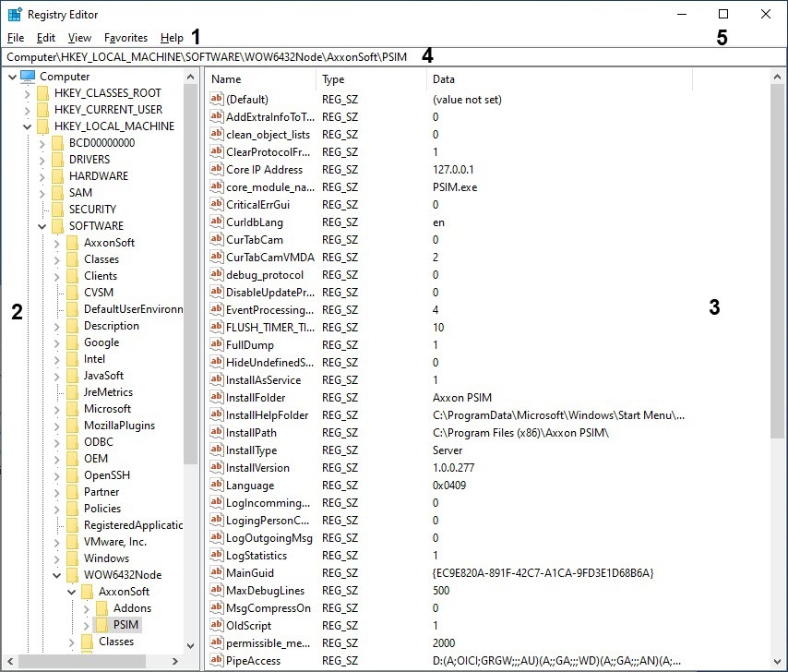The height and width of the screenshot is (672, 788).
Task: Expand the HKEY_CURRENT_USER tree node
Action: pos(27,110)
